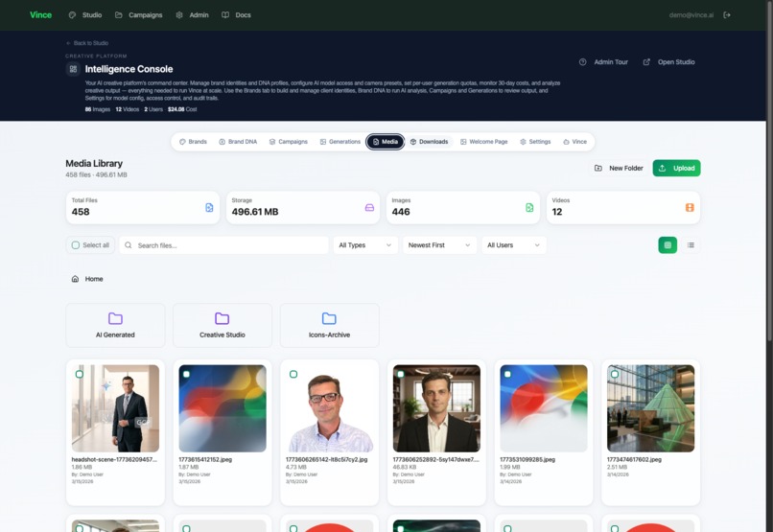
Task: Create a New Folder
Action: coord(619,168)
